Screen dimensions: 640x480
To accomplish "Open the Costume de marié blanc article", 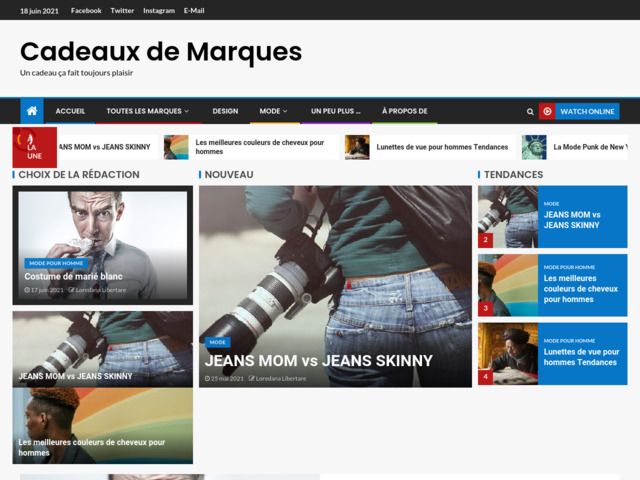I will (x=73, y=276).
